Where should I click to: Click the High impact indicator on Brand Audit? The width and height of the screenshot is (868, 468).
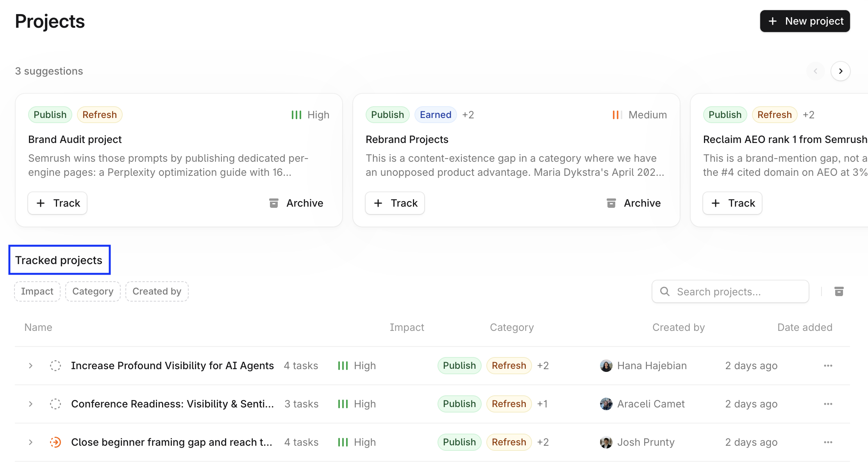(x=310, y=115)
